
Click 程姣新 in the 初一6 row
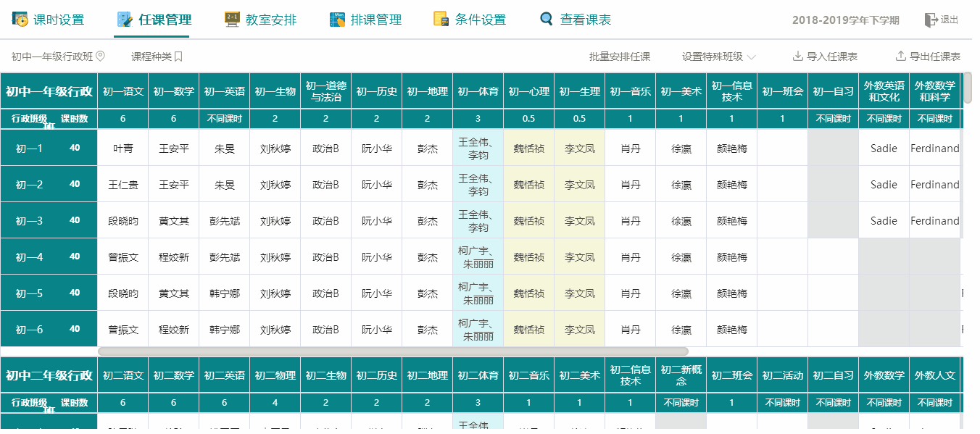coord(174,329)
